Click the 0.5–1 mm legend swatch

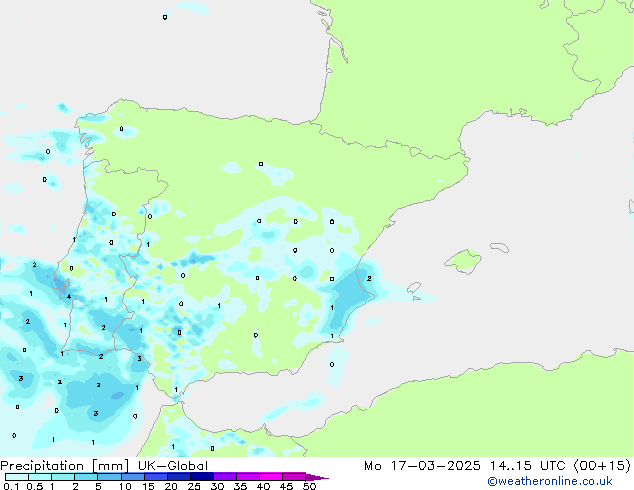point(40,477)
